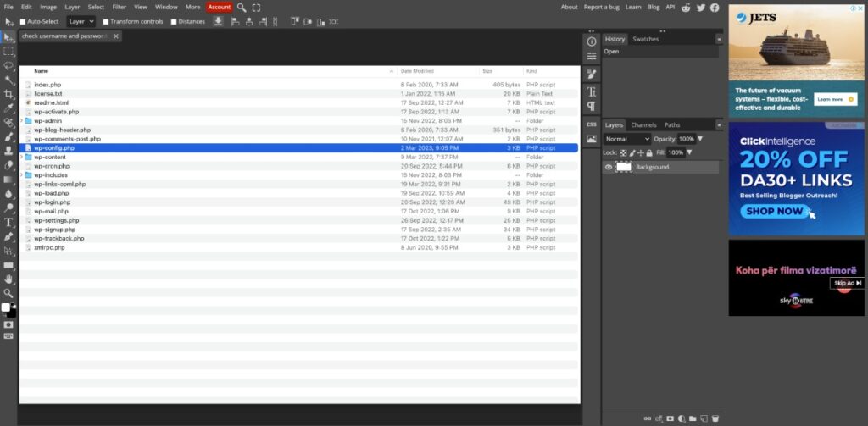
Task: Open the Filter menu
Action: 119,7
